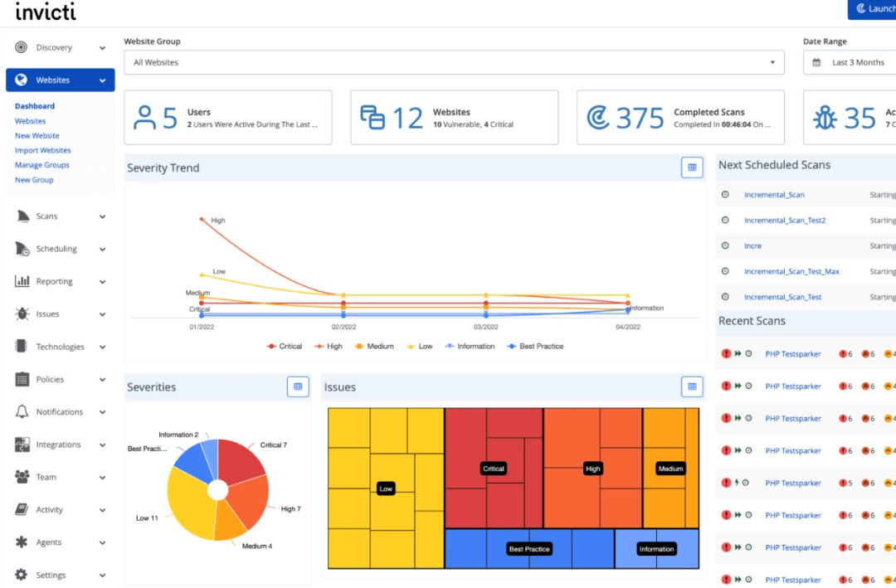Open the Incremental_Scan_Test_Max scheduled scan link
This screenshot has width=896, height=588.
pyautogui.click(x=791, y=272)
